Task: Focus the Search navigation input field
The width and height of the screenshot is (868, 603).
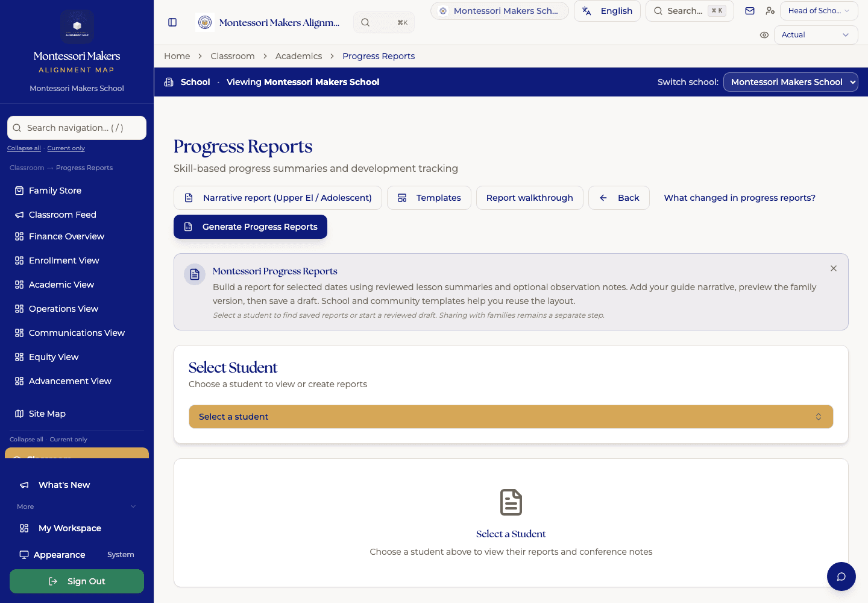Action: (x=77, y=128)
